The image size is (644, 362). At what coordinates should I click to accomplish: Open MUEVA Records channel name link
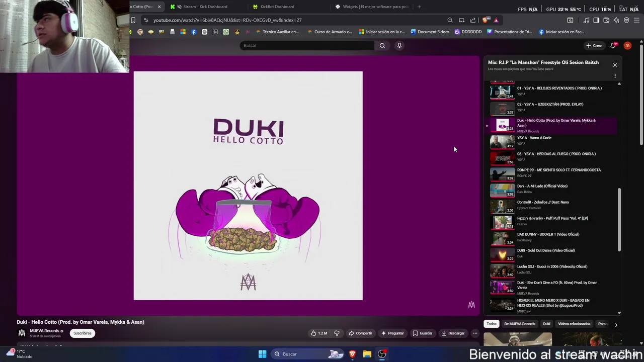[x=44, y=331]
